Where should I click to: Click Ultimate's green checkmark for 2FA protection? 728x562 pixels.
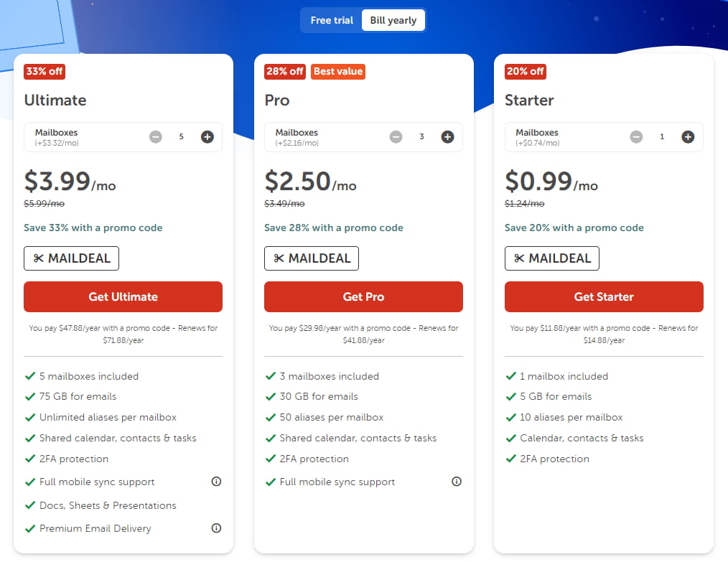click(x=29, y=459)
